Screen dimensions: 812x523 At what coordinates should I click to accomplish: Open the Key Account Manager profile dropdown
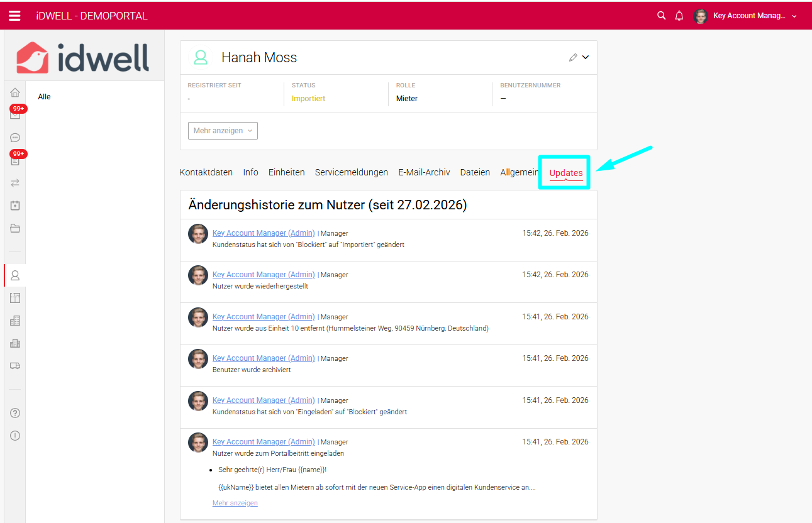[747, 16]
